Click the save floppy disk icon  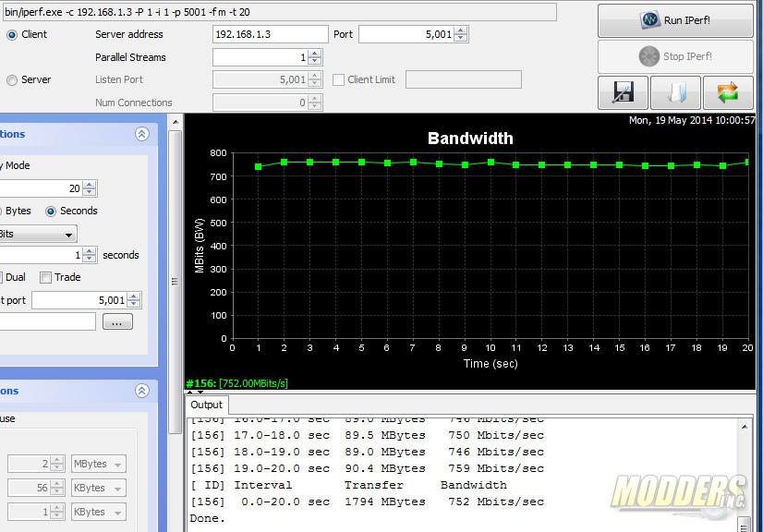[x=623, y=92]
